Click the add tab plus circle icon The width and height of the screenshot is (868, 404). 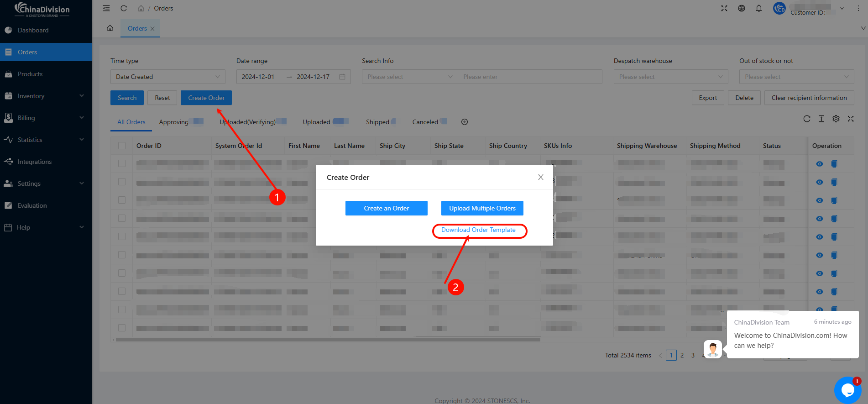coord(465,122)
